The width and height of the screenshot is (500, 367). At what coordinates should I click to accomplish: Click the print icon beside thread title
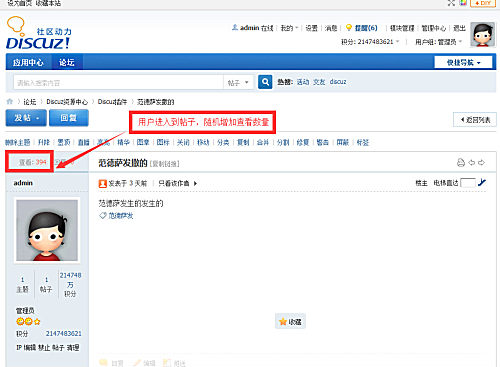coord(461,163)
